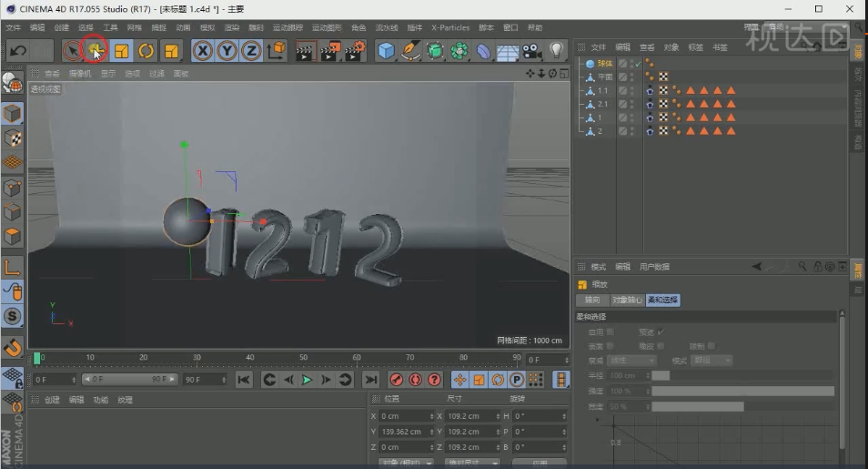Switch to the 轴向 tab in attributes
The width and height of the screenshot is (868, 469).
(592, 300)
